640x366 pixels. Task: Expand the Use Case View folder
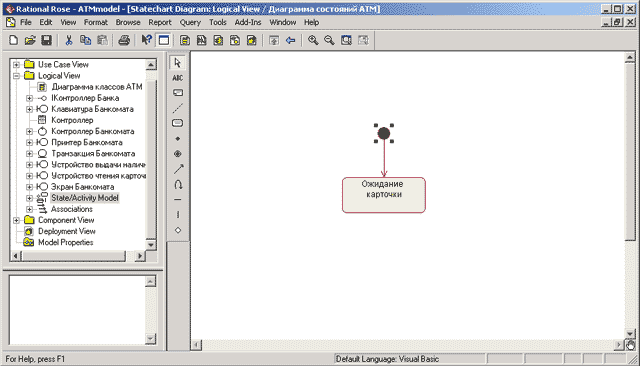(16, 64)
